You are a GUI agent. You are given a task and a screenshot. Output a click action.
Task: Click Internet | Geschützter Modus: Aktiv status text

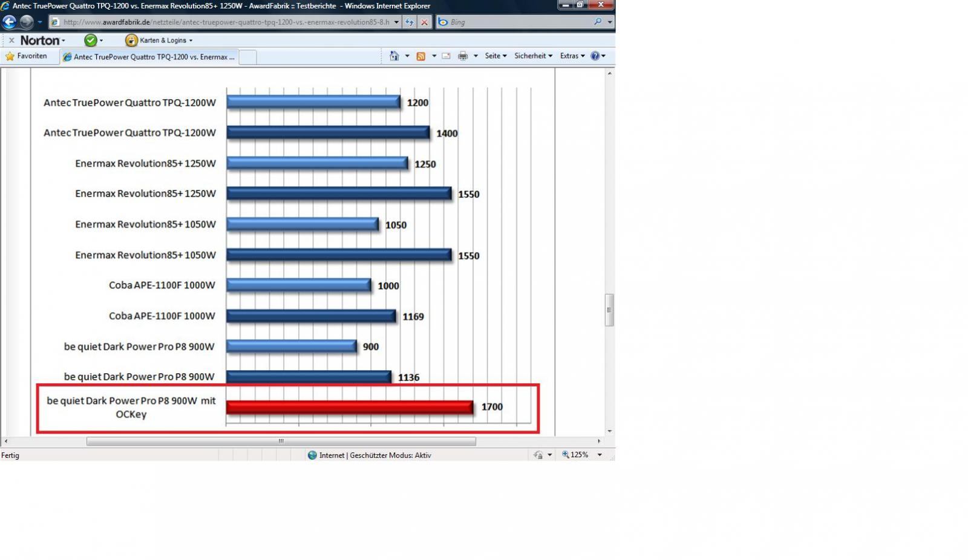tap(375, 455)
